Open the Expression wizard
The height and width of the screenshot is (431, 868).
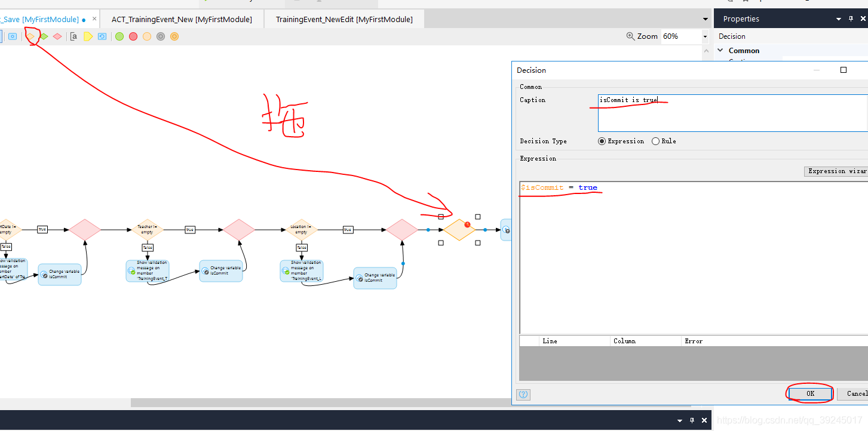(836, 171)
